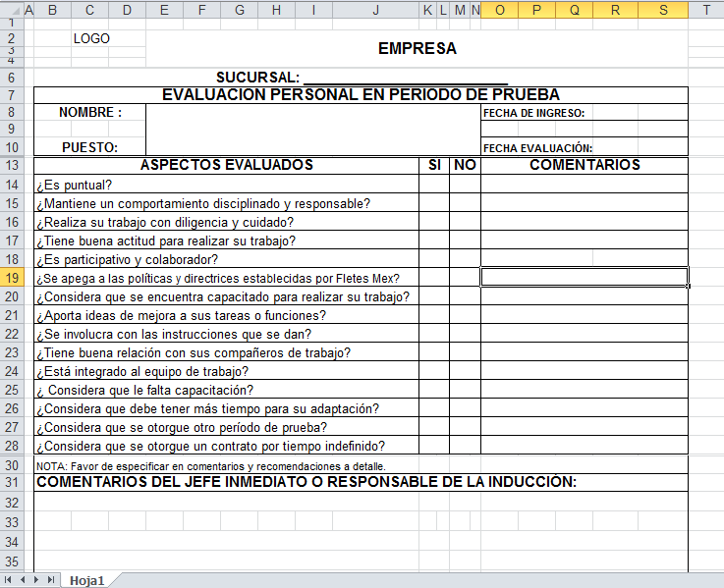Click NO cell for 'contrato por tiempo indefinido'
This screenshot has height=588, width=724.
(x=465, y=446)
